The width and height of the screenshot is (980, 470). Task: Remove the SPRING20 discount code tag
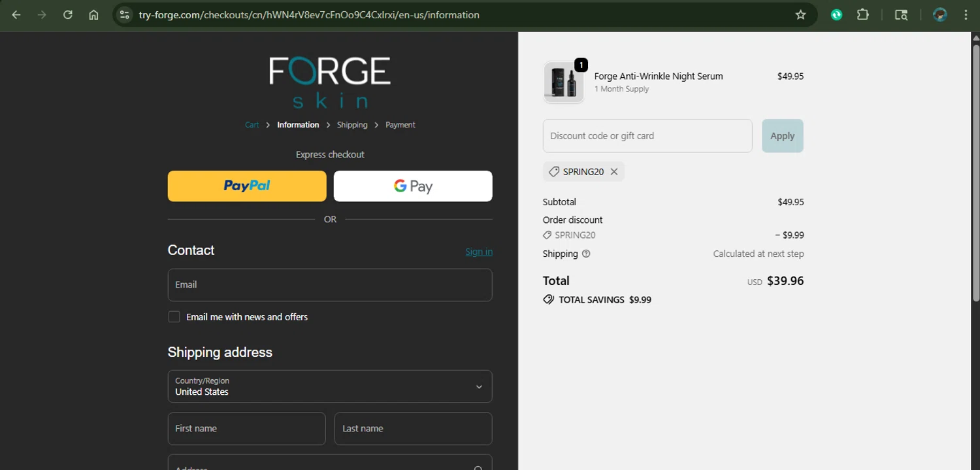pyautogui.click(x=614, y=171)
